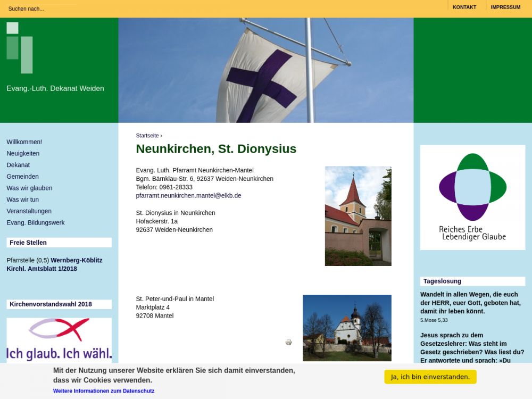
Task: Open Neuigkeiten from the side menu
Action: pyautogui.click(x=23, y=154)
